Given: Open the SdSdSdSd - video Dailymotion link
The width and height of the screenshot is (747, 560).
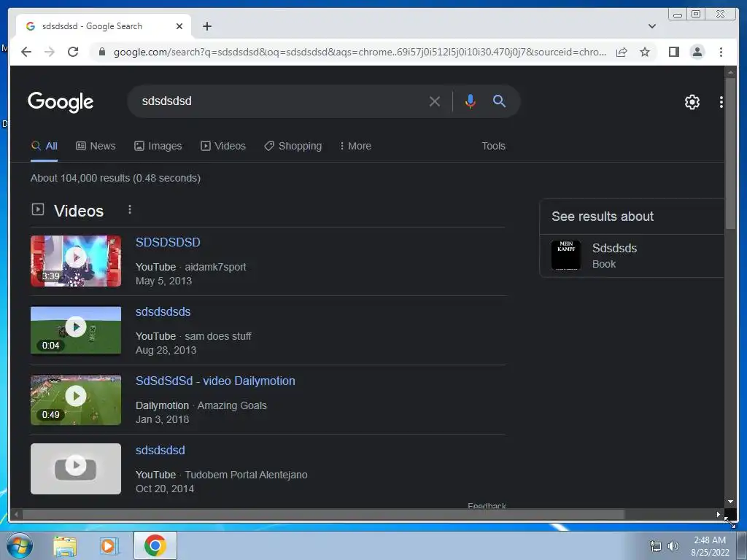Looking at the screenshot, I should (x=215, y=381).
